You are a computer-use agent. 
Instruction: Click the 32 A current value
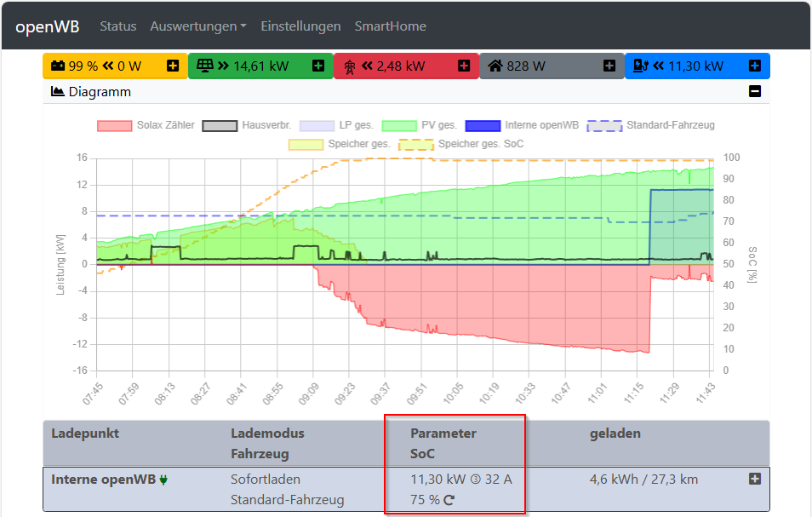498,480
